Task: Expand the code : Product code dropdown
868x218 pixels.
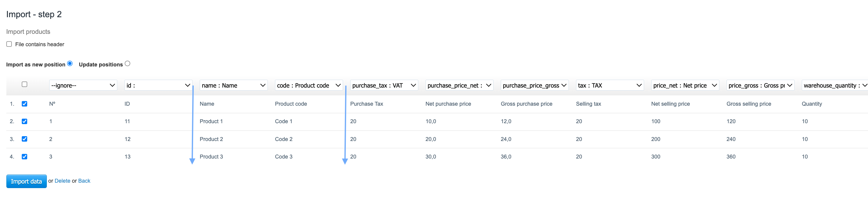Action: (309, 85)
